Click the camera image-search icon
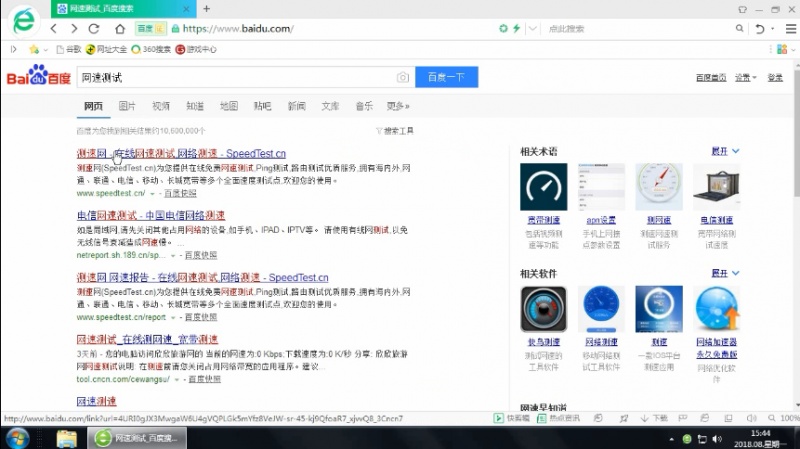 [403, 77]
